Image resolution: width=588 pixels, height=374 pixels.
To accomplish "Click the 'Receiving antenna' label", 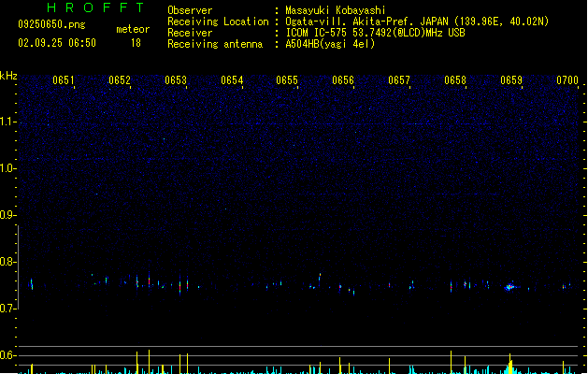I will pyautogui.click(x=215, y=44).
